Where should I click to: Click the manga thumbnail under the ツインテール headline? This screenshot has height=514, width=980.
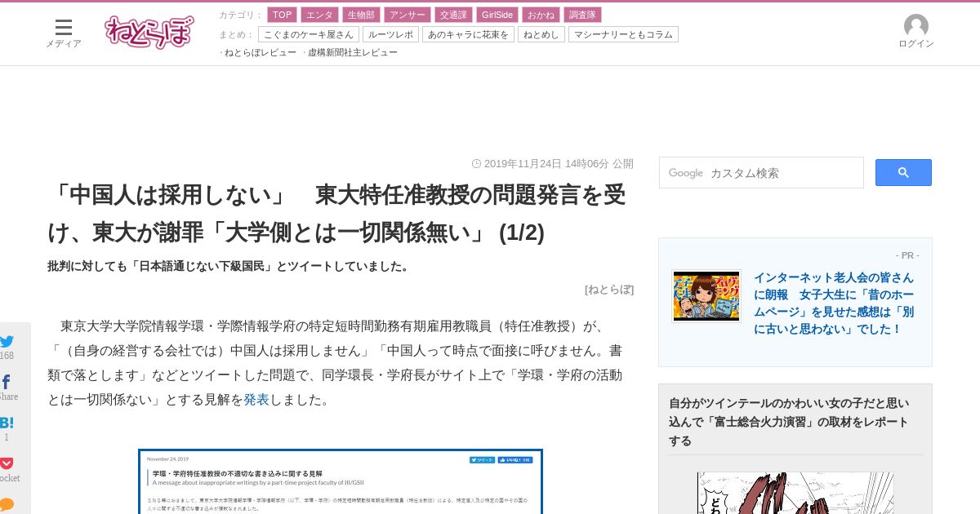tap(795, 493)
